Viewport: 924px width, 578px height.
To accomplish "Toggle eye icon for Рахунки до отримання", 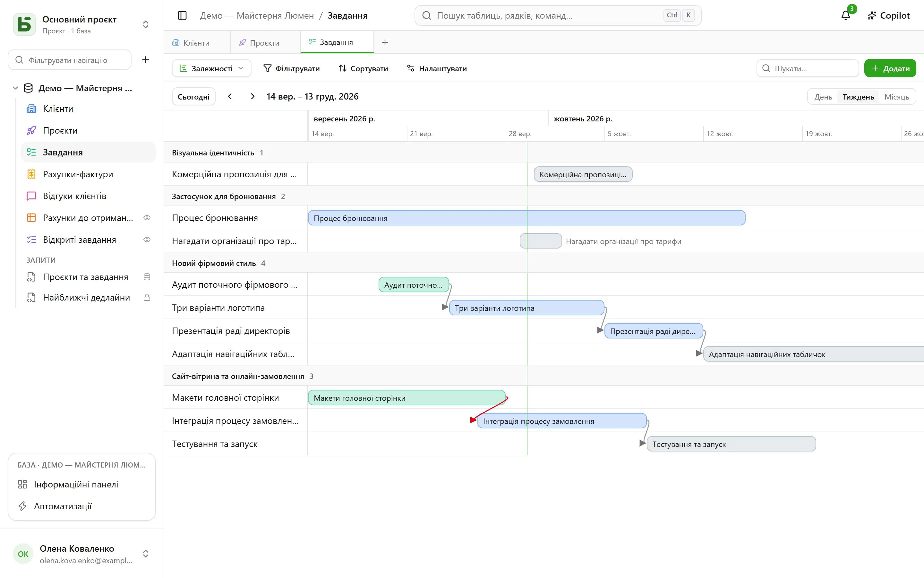I will 147,218.
